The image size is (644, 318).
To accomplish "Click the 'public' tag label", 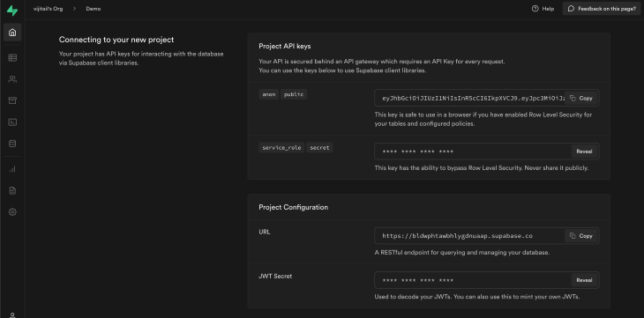I will click(x=294, y=94).
